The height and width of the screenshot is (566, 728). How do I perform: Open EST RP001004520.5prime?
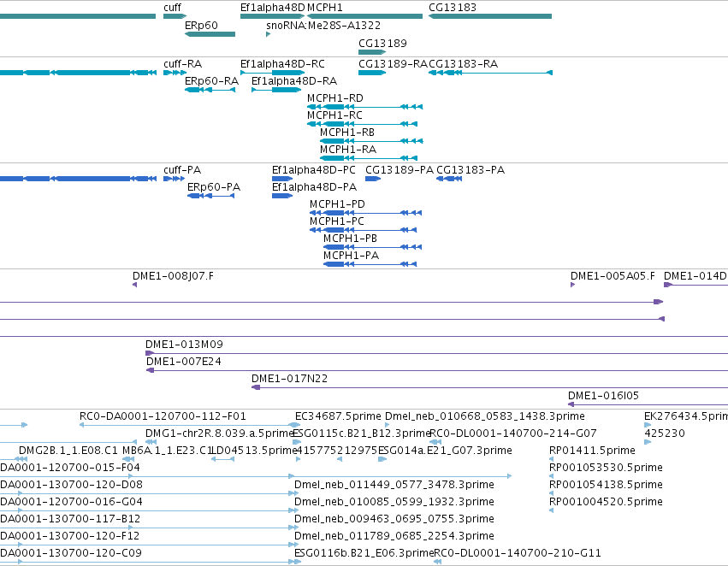click(606, 502)
